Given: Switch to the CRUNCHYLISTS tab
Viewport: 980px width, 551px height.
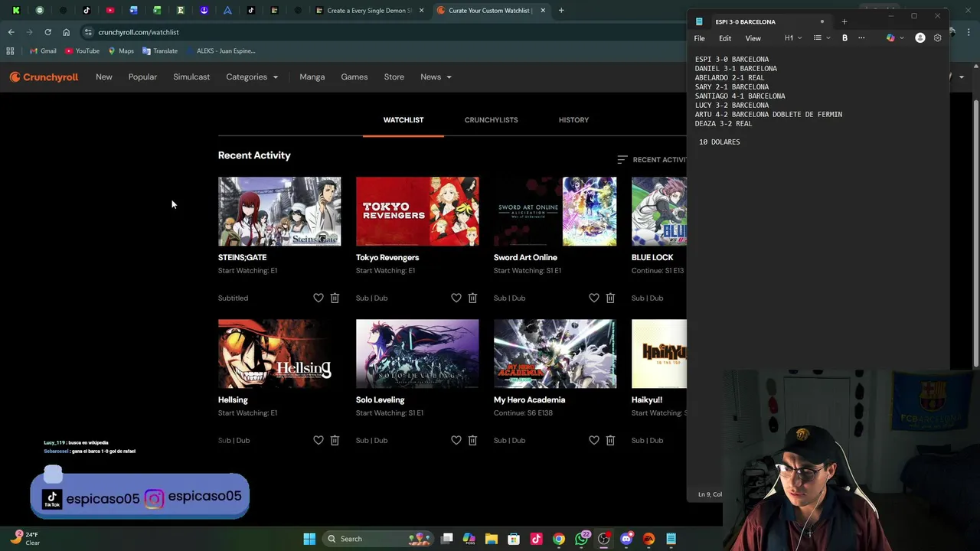Looking at the screenshot, I should click(x=491, y=120).
